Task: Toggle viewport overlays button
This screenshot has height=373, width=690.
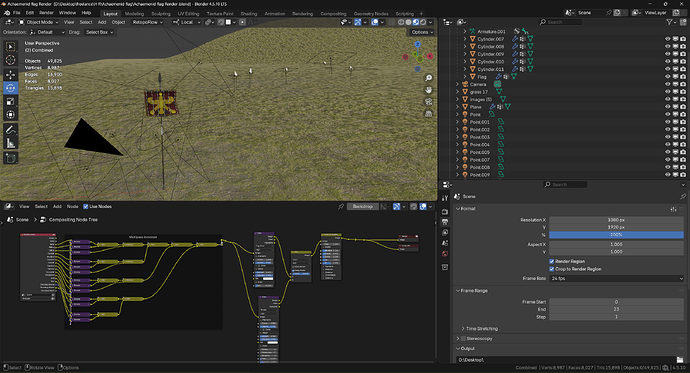Action: [375, 22]
